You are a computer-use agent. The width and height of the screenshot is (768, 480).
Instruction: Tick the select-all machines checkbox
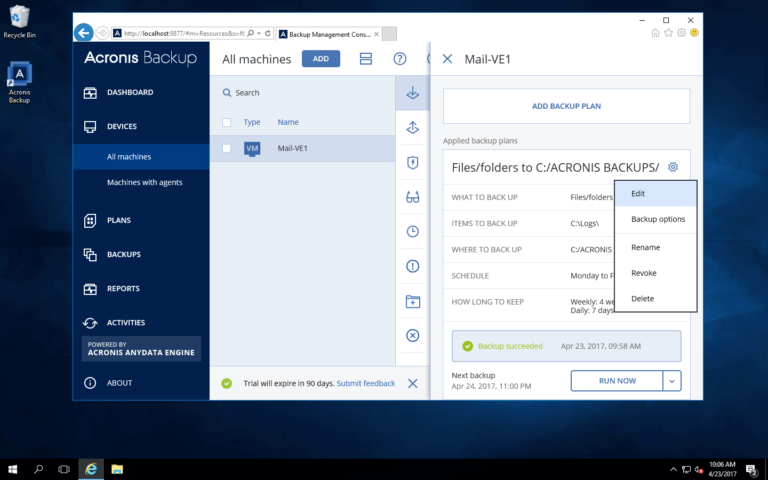click(226, 122)
